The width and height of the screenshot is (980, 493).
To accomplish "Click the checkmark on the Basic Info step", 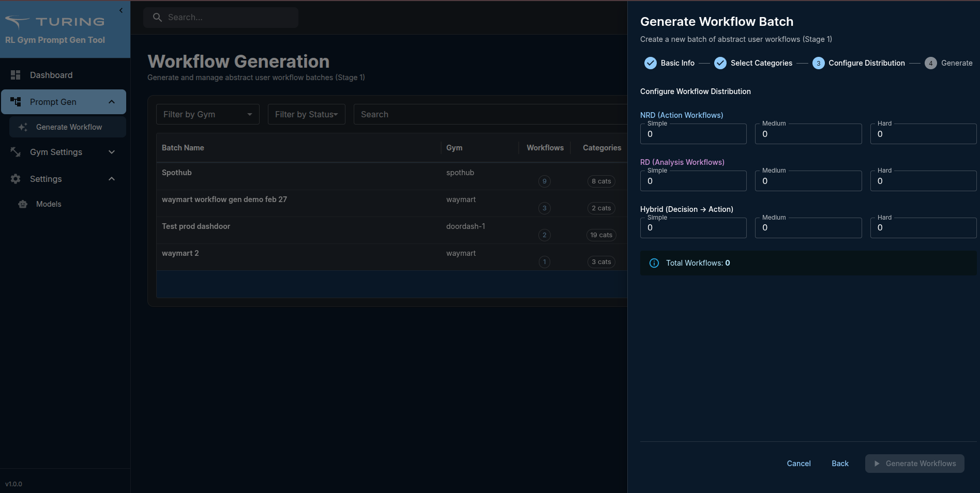I will tap(650, 63).
